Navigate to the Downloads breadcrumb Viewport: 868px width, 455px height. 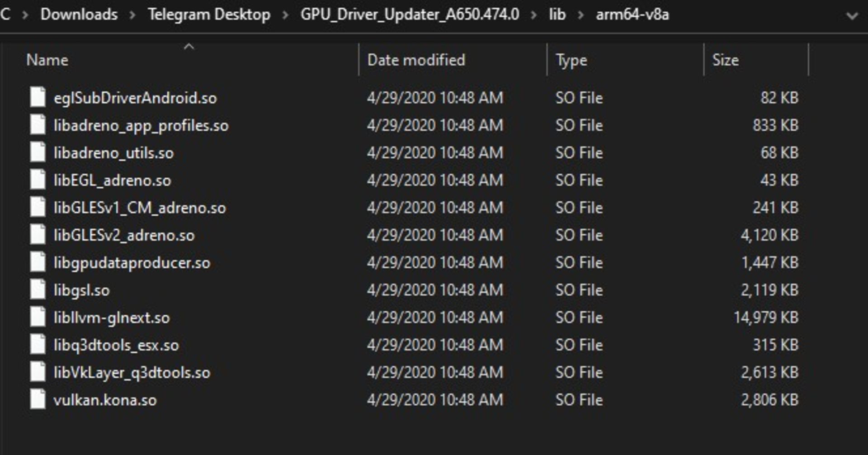tap(78, 14)
